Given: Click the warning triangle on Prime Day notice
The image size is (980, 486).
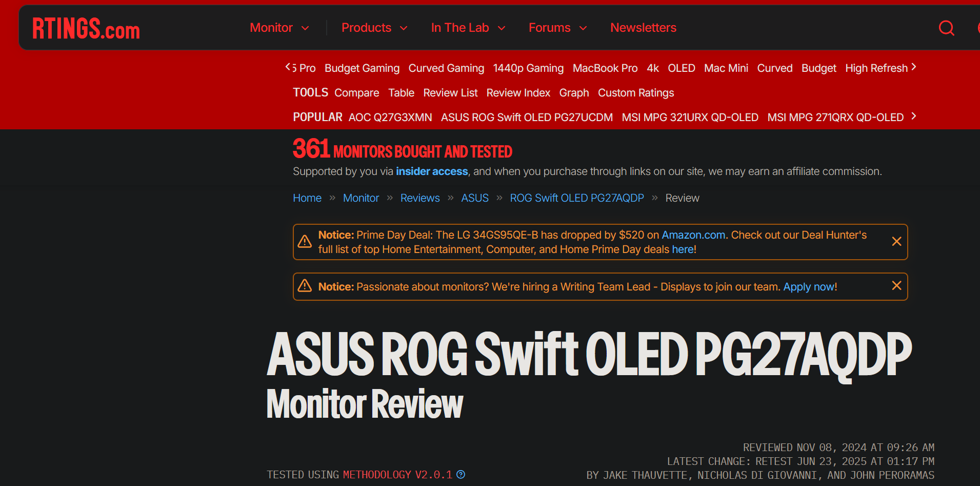Looking at the screenshot, I should click(x=305, y=241).
